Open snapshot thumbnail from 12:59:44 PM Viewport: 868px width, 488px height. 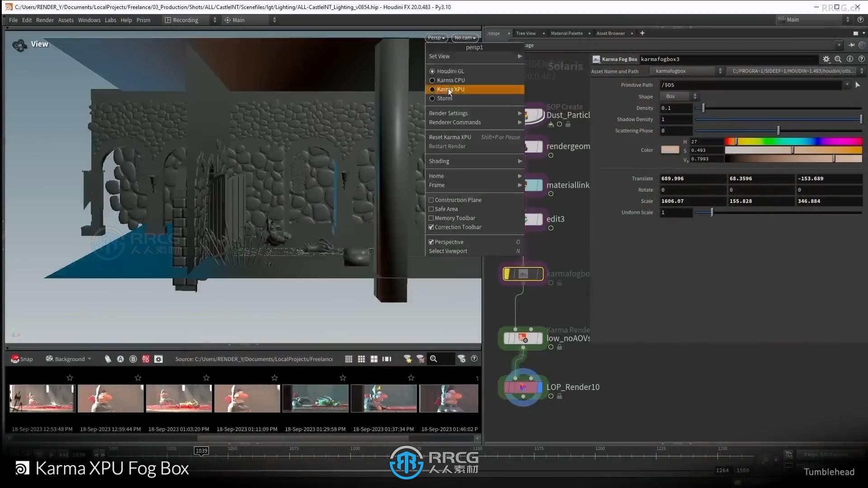coord(110,398)
